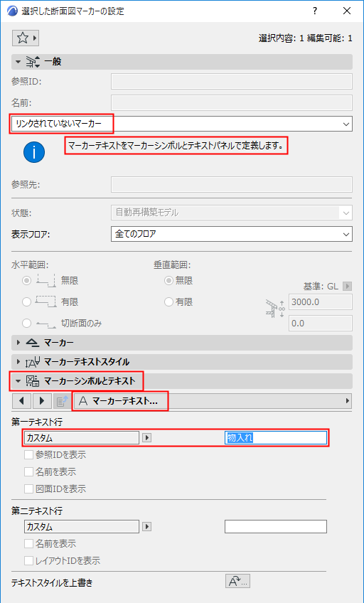Click the 参照先 field
The width and height of the screenshot is (364, 603).
[231, 184]
